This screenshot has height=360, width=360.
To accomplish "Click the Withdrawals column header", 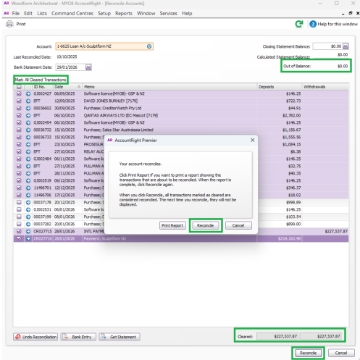I will pos(325,87).
